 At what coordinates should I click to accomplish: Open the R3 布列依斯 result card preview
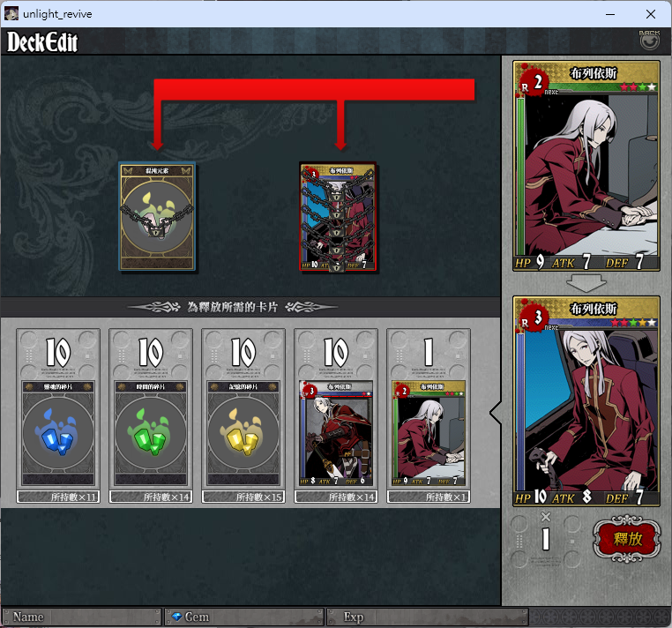click(586, 401)
